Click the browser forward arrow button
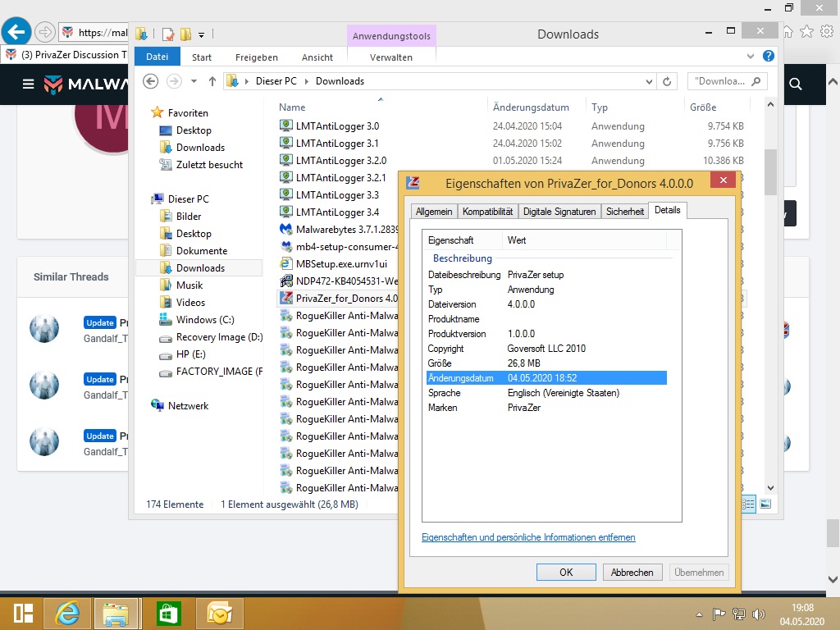Viewport: 840px width, 630px height. pyautogui.click(x=45, y=32)
